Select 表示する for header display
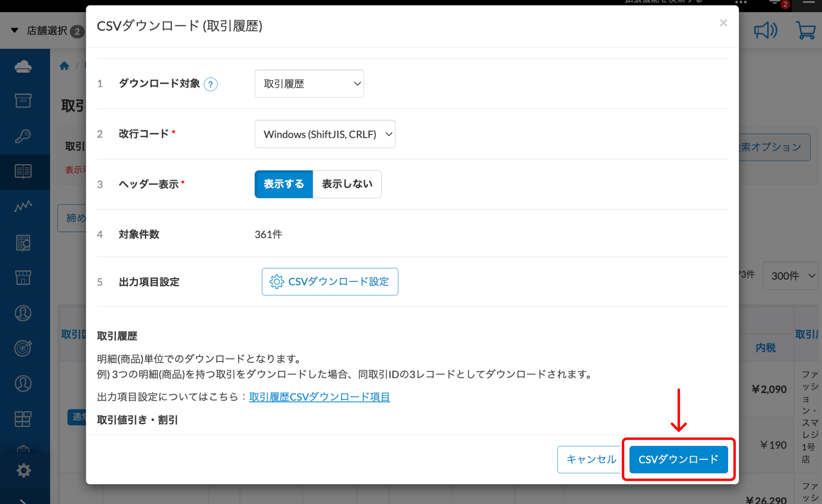This screenshot has height=504, width=822. (x=284, y=184)
